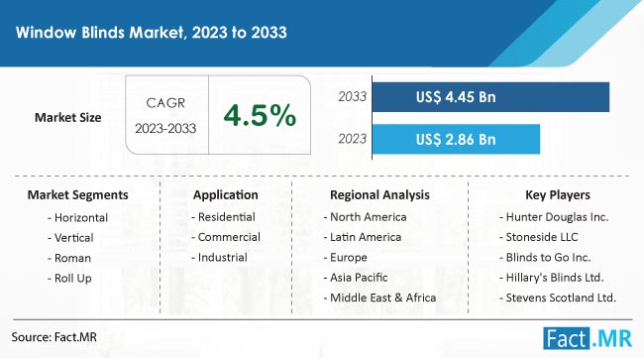Select 'Residential' under Application
Image resolution: width=644 pixels, height=358 pixels.
[226, 217]
